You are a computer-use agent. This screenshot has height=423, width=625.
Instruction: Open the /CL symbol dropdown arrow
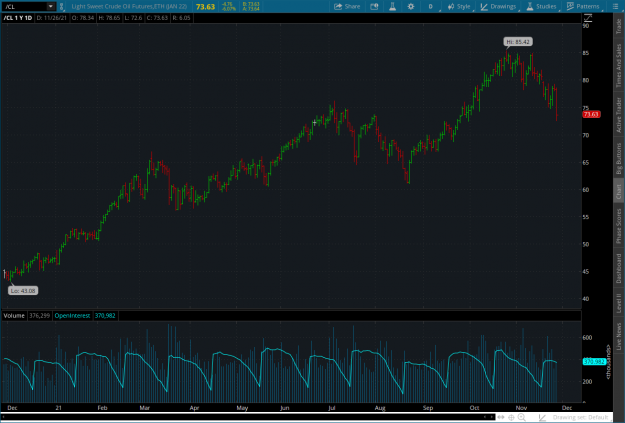51,6
